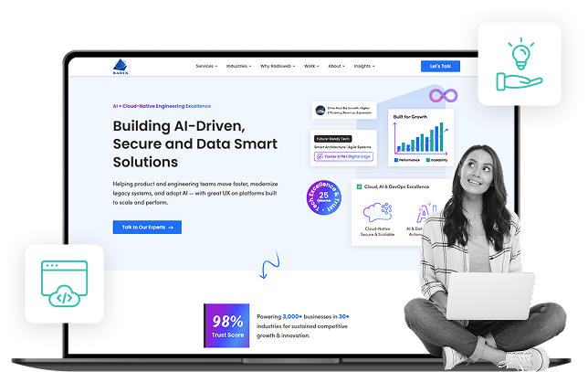
Task: Click the Performance legend swatch
Action: [396, 160]
